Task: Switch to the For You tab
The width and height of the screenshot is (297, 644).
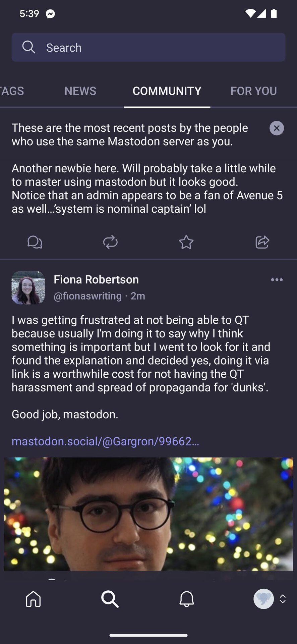Action: [253, 91]
